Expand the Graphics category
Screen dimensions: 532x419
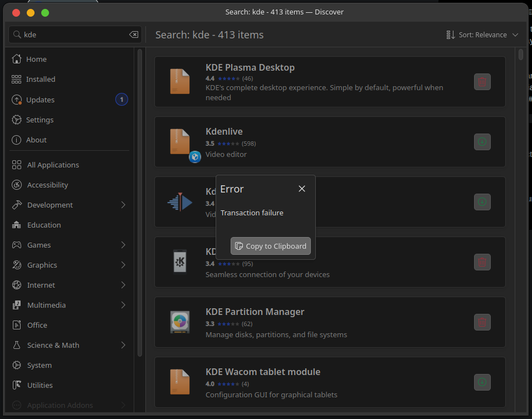(x=123, y=265)
